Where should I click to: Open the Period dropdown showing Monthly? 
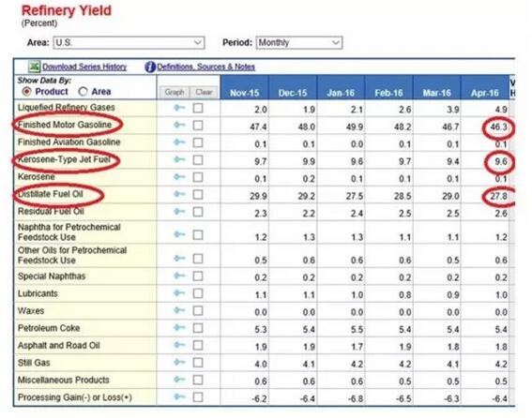(x=299, y=43)
